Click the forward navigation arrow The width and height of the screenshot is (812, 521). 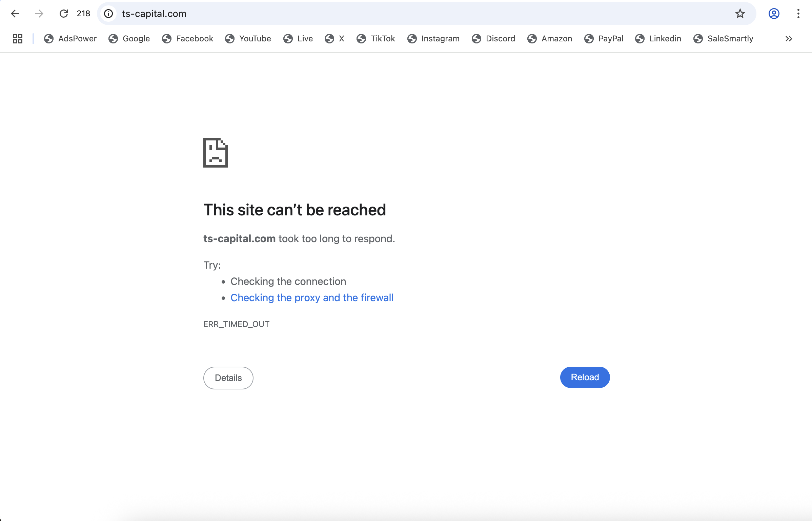(x=39, y=14)
